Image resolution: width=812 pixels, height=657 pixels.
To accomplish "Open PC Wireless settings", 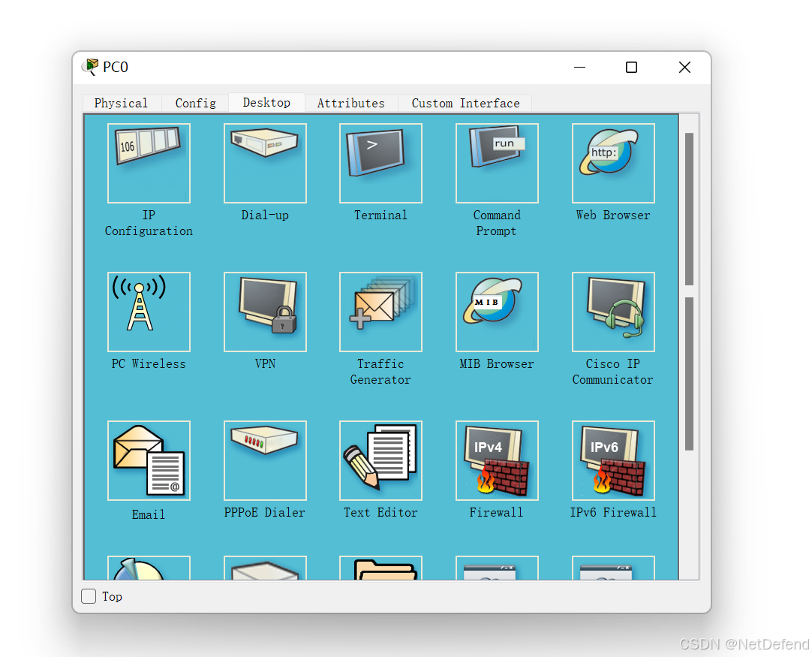I will pyautogui.click(x=149, y=312).
